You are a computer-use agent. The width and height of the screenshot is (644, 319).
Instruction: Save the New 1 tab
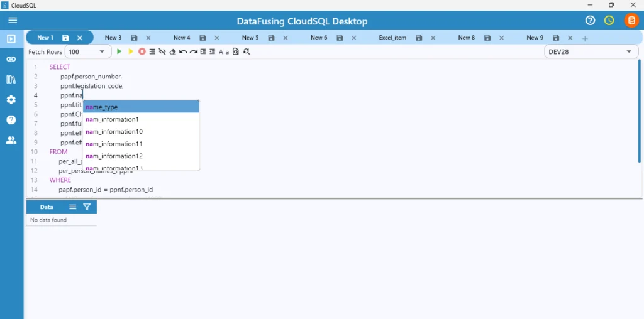pyautogui.click(x=65, y=38)
